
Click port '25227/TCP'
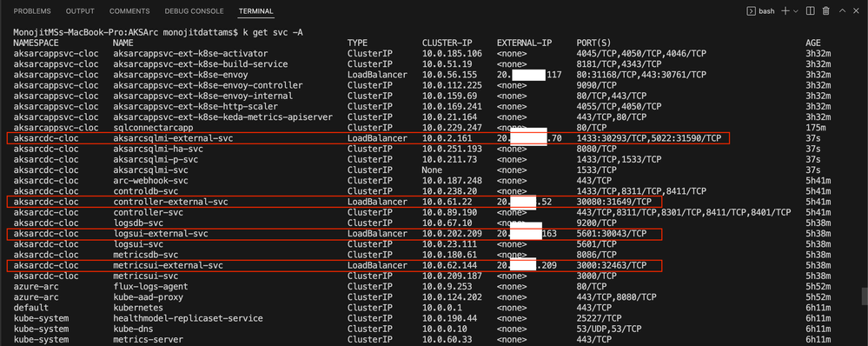[x=599, y=318]
